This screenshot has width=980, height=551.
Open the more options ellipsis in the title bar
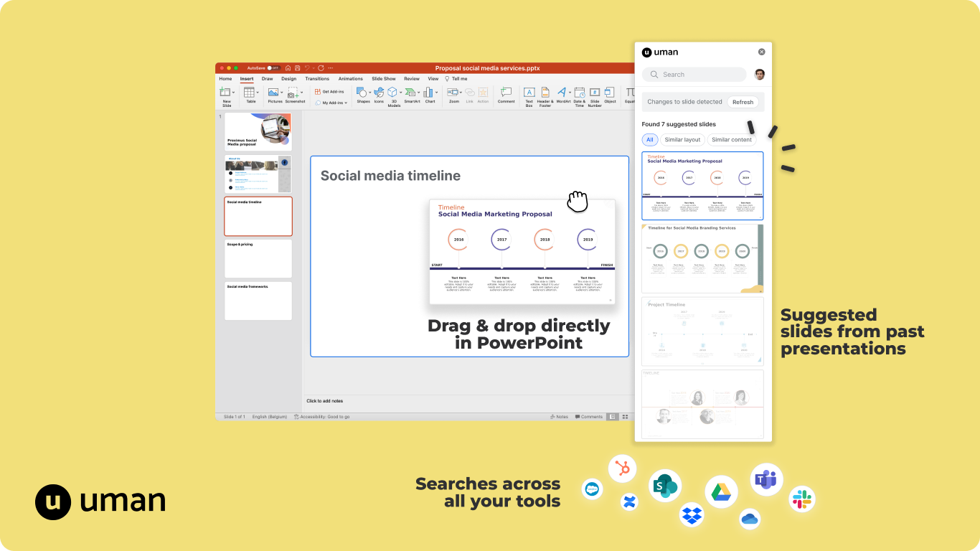pos(331,68)
